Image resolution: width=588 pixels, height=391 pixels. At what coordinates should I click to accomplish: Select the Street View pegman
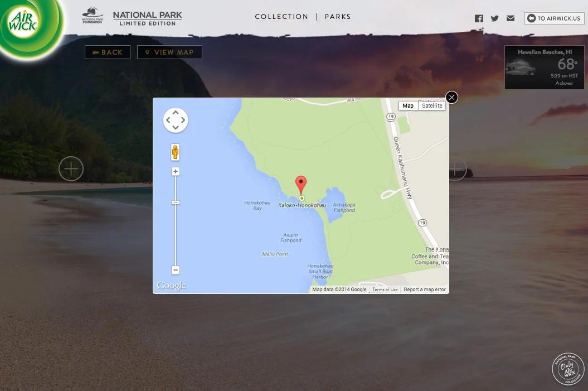coord(175,152)
